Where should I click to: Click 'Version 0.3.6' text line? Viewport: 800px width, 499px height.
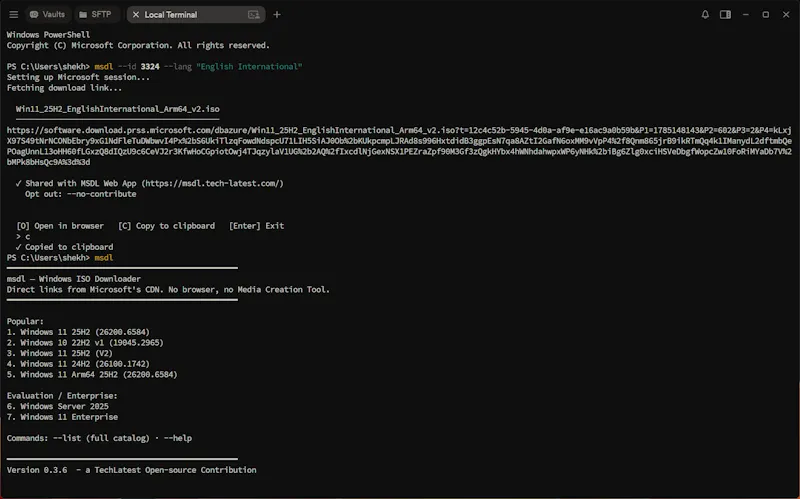click(131, 470)
